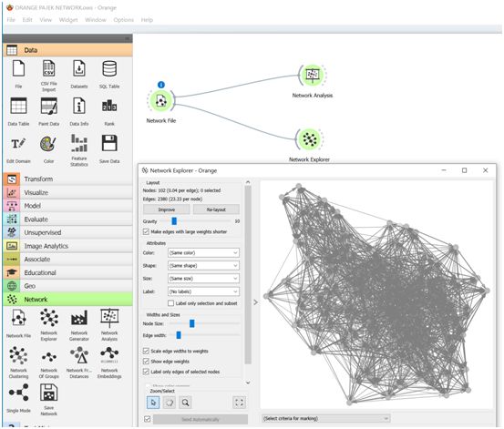Open the Widget menu
Screen dimensions: 504x429
pos(68,20)
